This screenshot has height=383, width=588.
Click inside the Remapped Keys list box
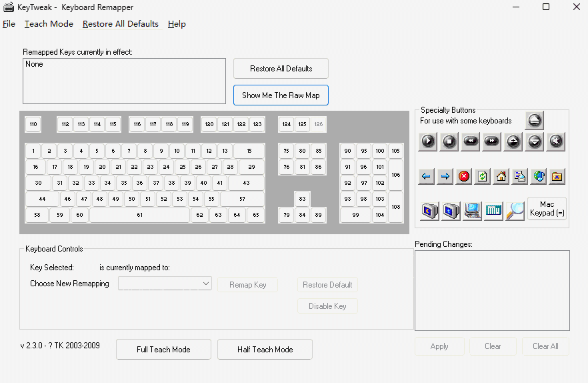tap(124, 81)
